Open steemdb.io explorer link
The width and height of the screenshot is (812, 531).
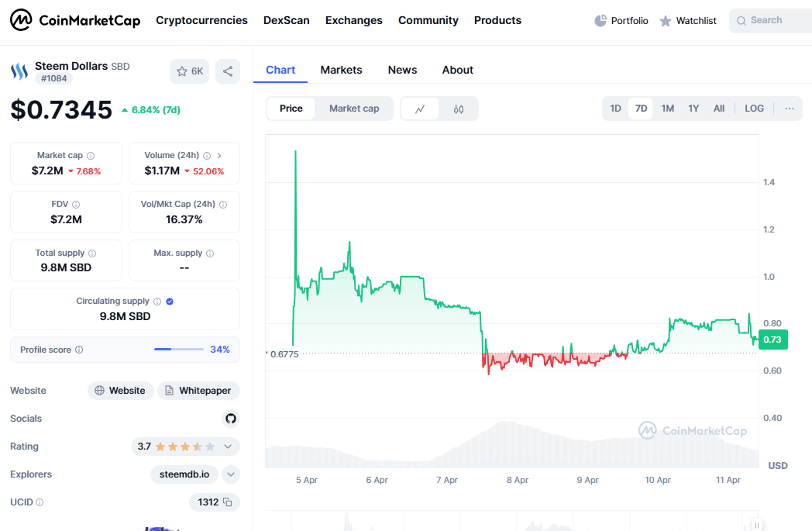[184, 474]
